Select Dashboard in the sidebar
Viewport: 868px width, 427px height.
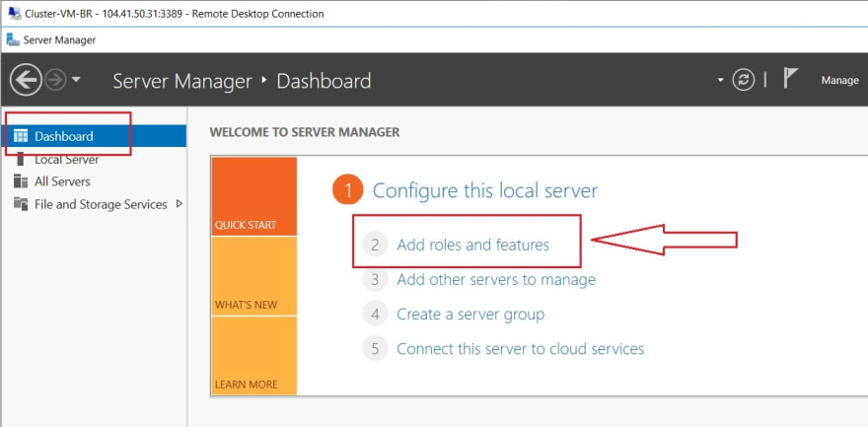[94, 136]
